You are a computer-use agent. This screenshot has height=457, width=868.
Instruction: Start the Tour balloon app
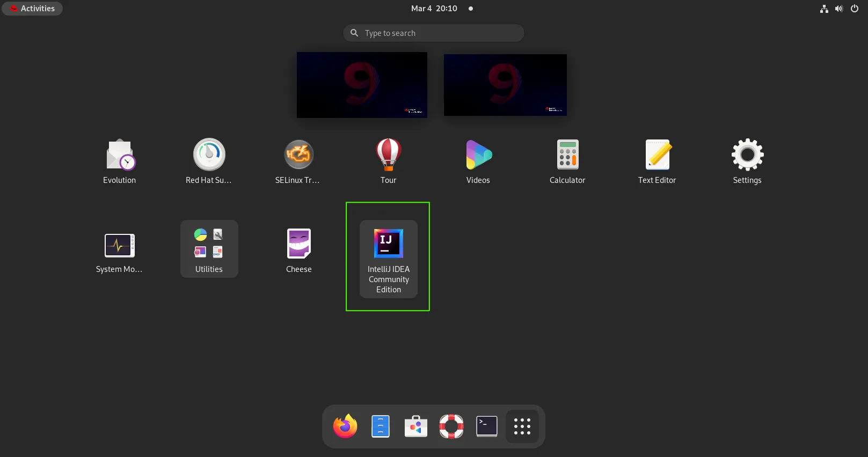click(x=389, y=161)
